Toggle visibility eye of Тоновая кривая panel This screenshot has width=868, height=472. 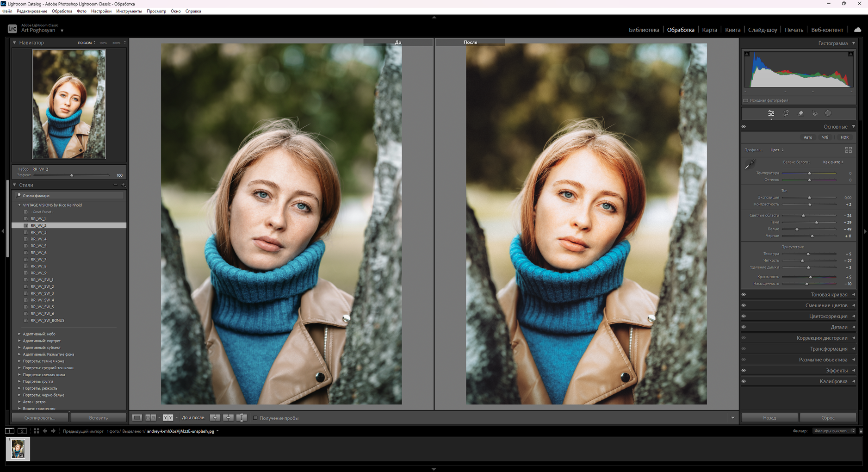[x=744, y=295]
